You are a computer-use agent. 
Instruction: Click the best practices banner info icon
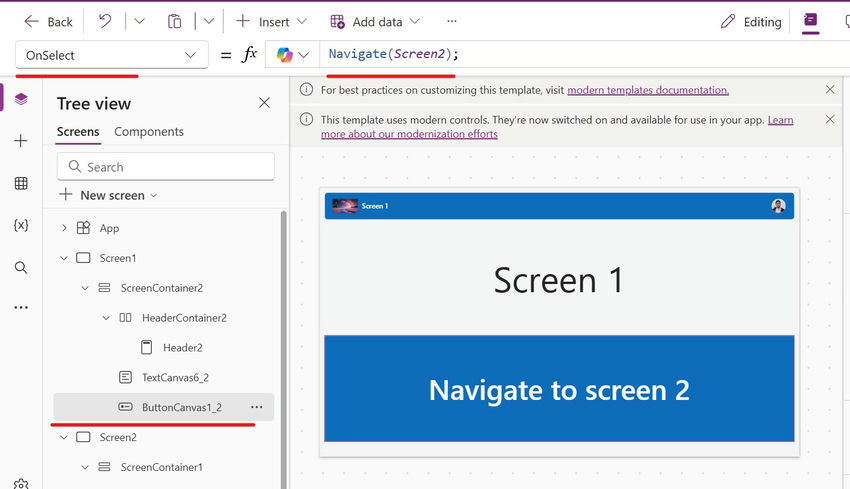coord(306,89)
